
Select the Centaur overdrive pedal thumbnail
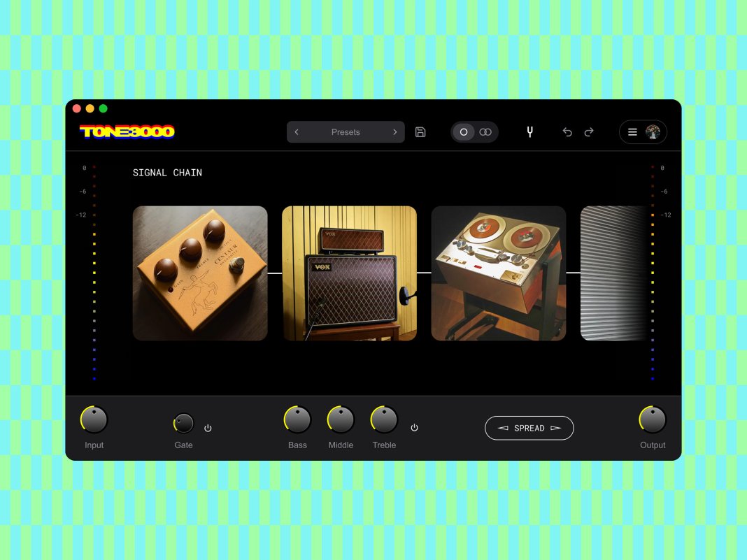coord(200,273)
